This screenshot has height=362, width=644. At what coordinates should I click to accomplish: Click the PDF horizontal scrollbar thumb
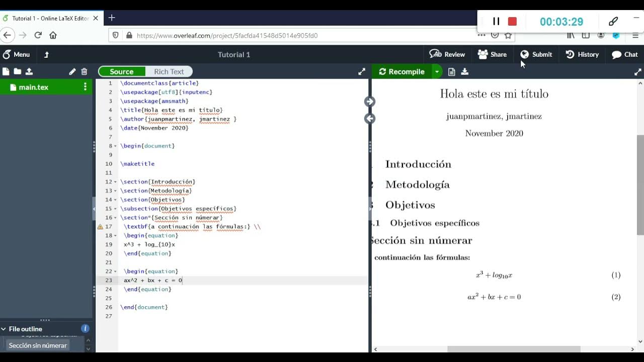pos(514,349)
